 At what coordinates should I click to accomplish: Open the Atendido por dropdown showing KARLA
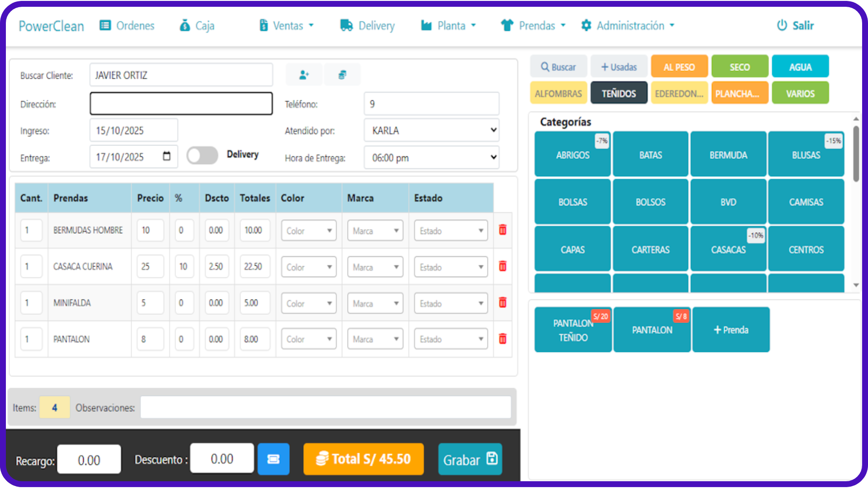click(431, 130)
